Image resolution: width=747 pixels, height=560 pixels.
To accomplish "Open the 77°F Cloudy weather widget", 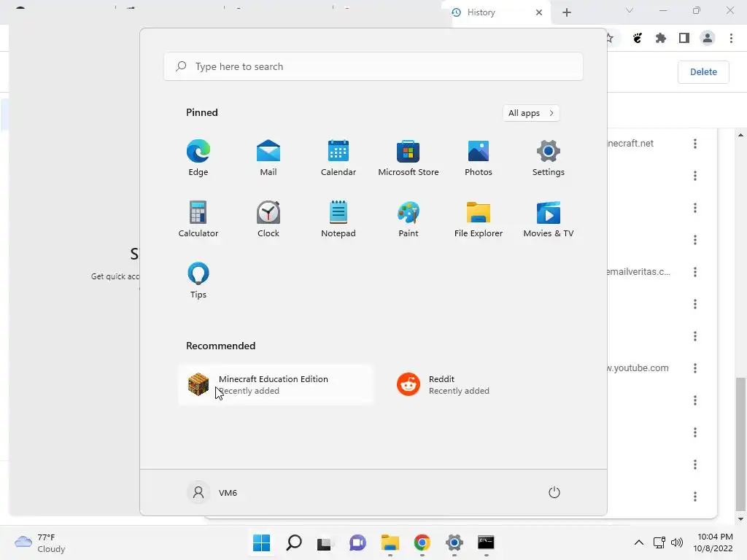I will 40,542.
